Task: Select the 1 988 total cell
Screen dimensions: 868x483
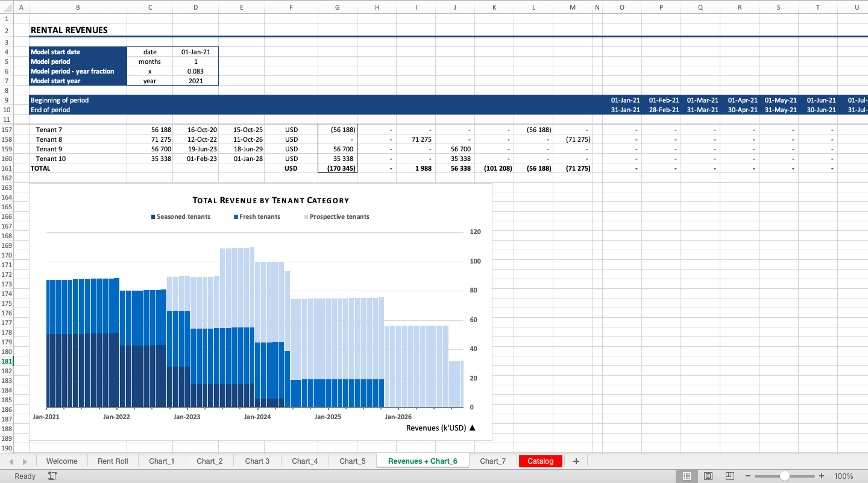Action: pyautogui.click(x=416, y=168)
